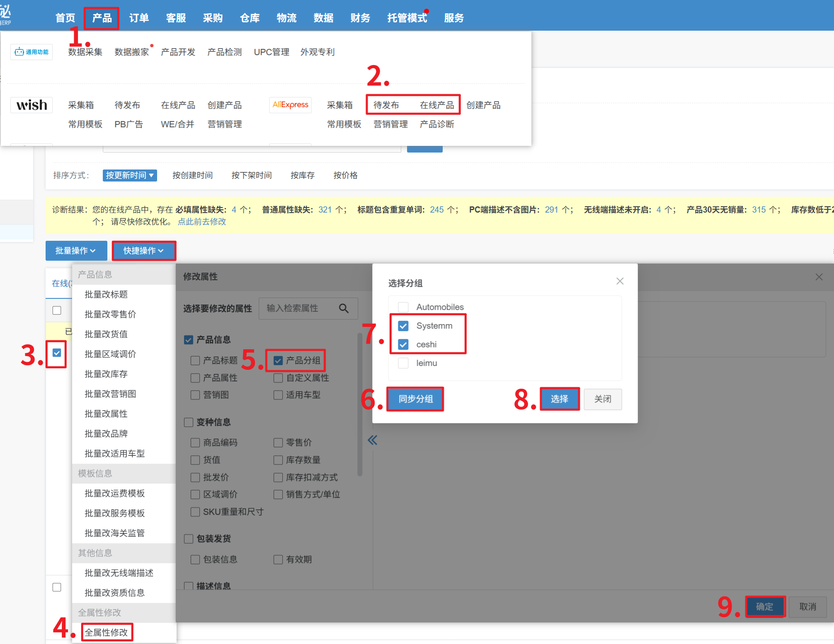Click the 通用功能 robot icon badge

[32, 52]
